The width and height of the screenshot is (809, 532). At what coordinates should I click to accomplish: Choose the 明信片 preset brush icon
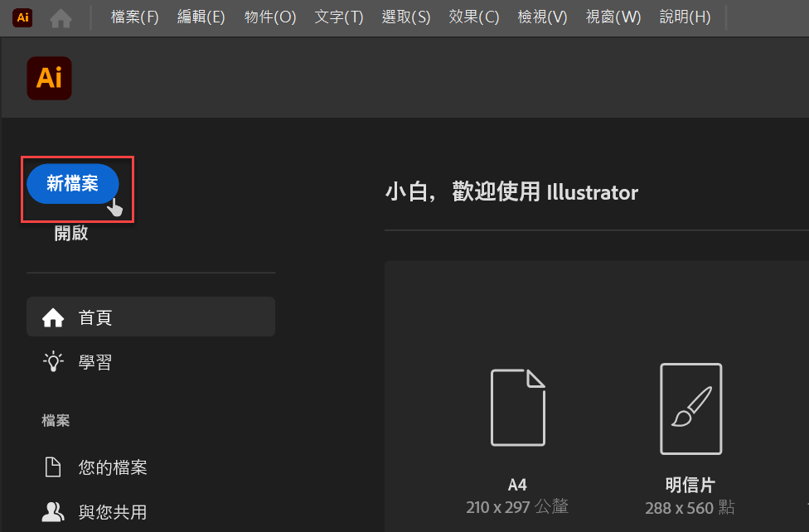tap(690, 409)
